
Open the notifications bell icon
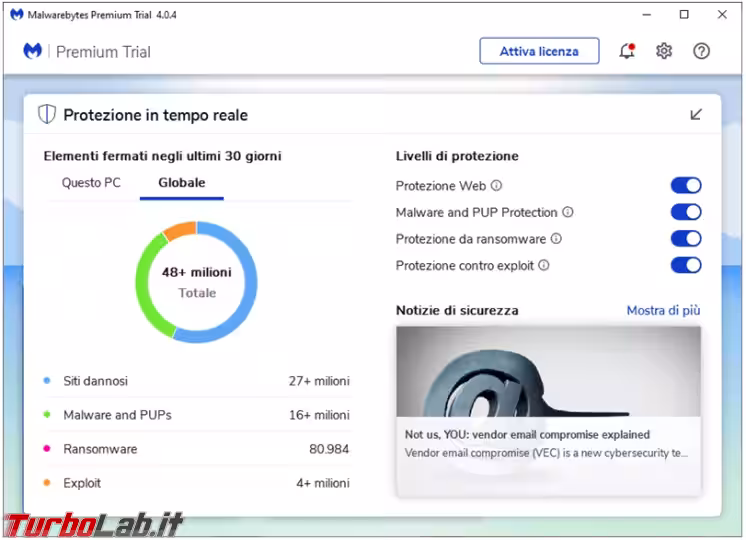point(627,51)
